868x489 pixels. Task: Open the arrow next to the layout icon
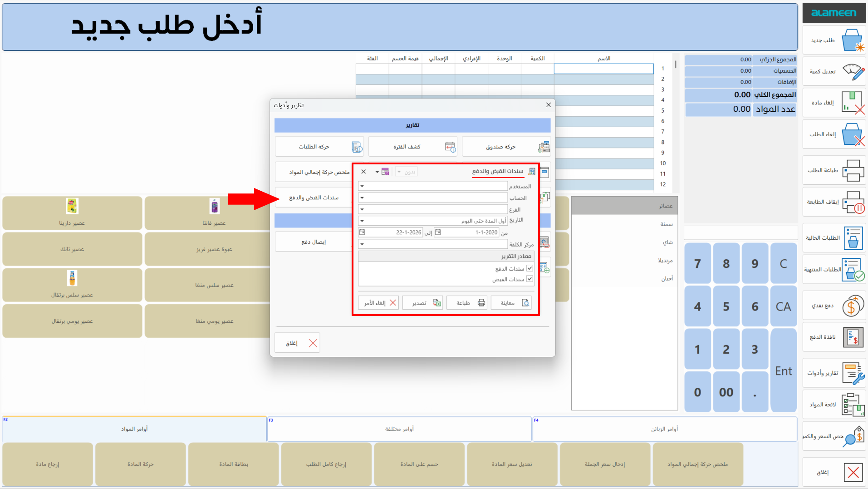[377, 172]
